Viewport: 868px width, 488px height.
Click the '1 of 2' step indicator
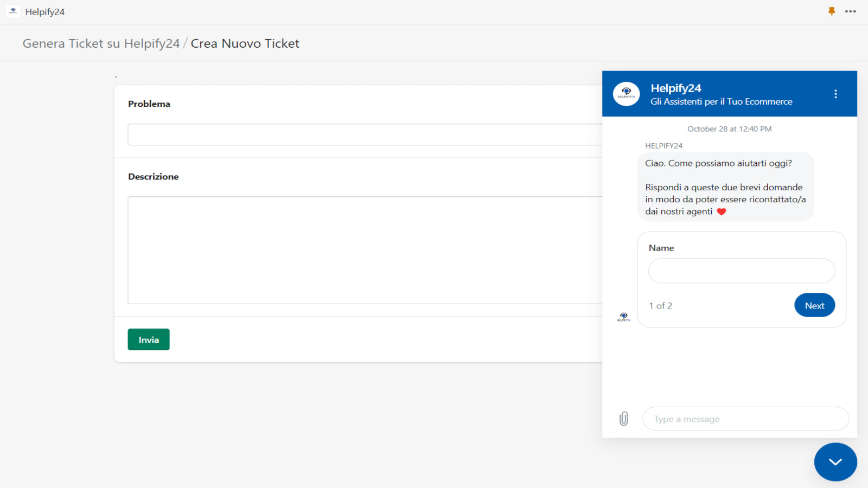pos(660,306)
